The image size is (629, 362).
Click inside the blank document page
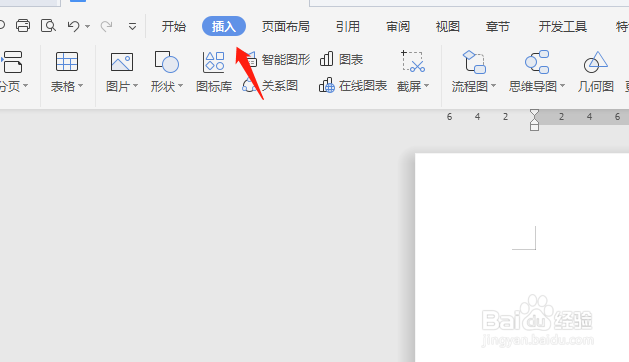[x=521, y=257]
